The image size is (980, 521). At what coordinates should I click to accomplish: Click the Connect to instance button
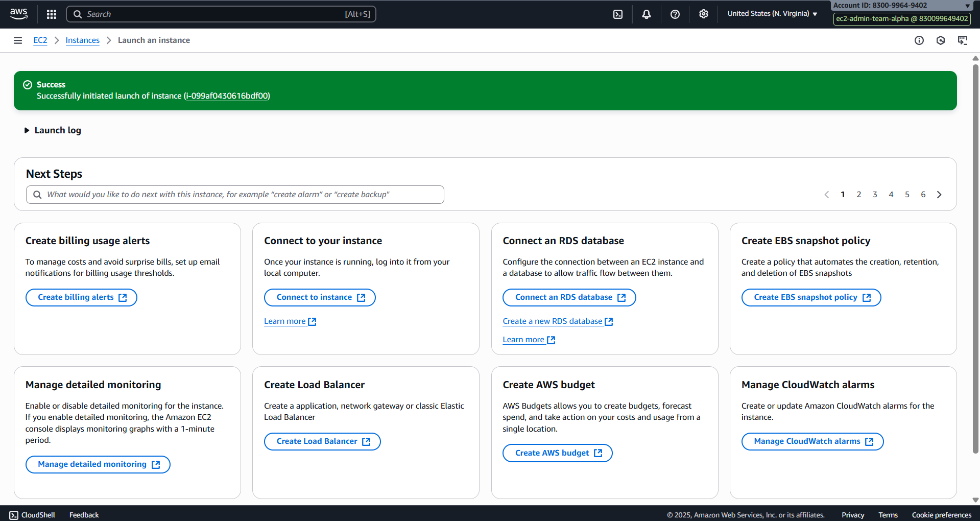click(x=320, y=297)
